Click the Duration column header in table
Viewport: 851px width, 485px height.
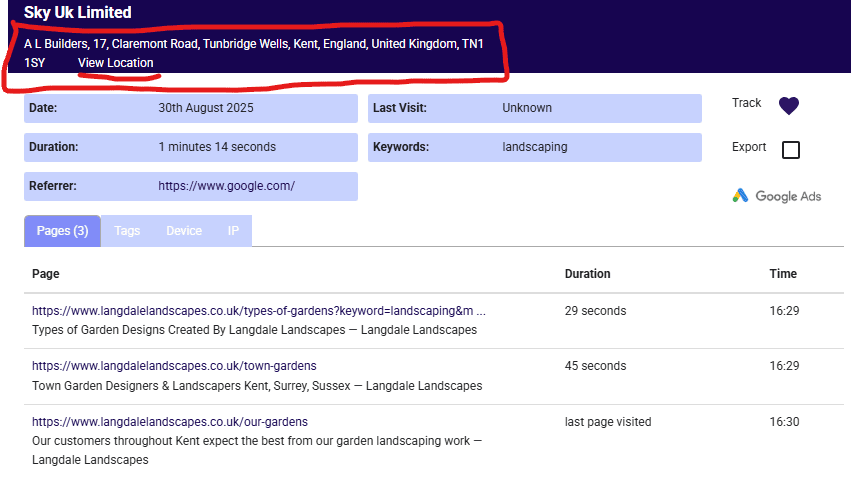tap(587, 274)
